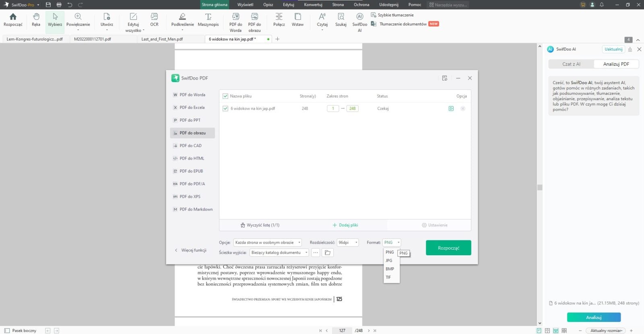
Task: Save the document with the floppy icon
Action: click(x=48, y=5)
